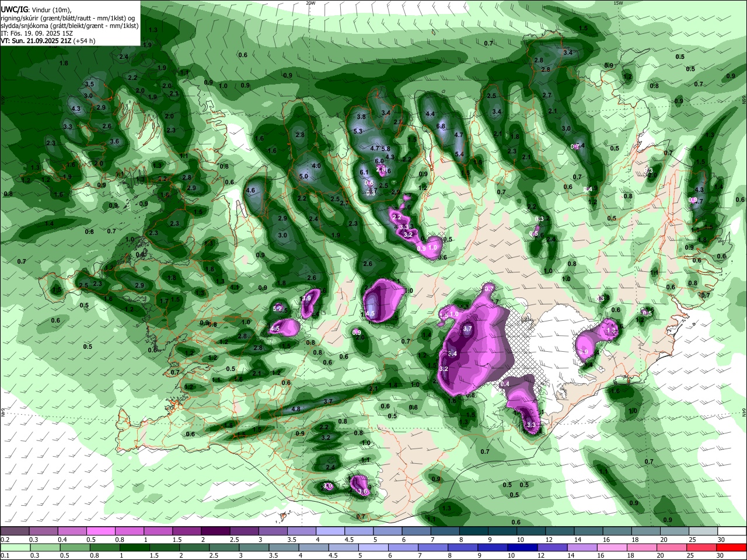Click the 'IT: Fös. 19. 09. 2025 15Z' line
The width and height of the screenshot is (747, 560).
(x=37, y=33)
